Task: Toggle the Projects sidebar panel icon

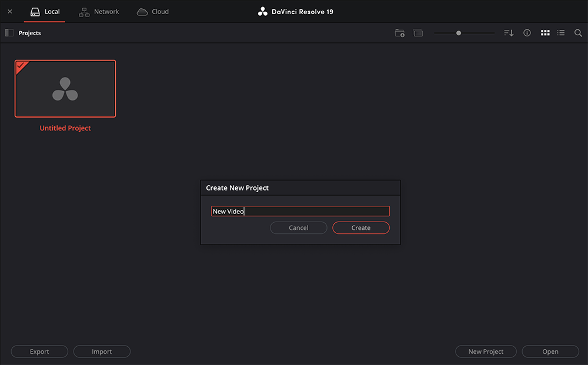Action: click(x=8, y=32)
